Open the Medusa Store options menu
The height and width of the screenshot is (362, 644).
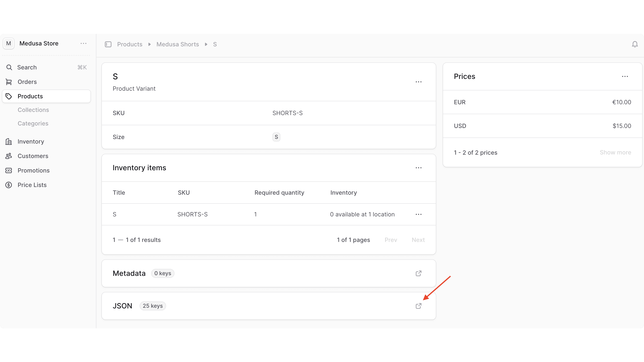(x=83, y=43)
